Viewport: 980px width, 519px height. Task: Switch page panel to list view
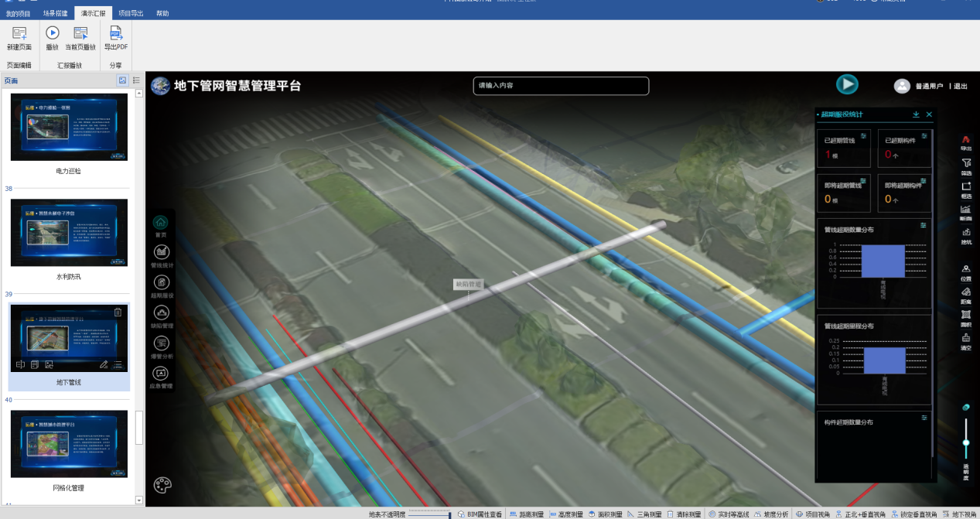136,80
